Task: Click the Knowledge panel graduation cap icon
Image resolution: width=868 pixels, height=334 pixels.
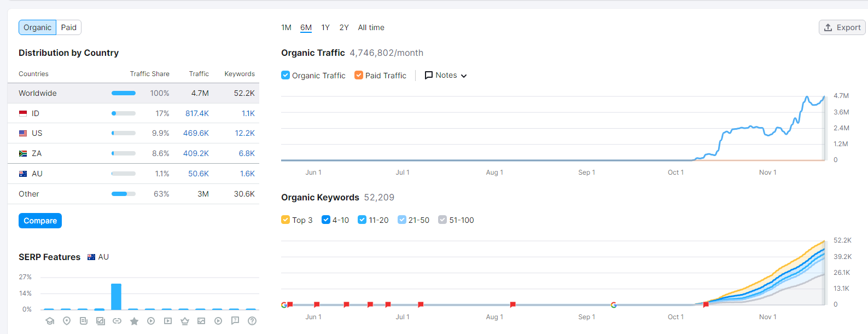Action: 50,321
